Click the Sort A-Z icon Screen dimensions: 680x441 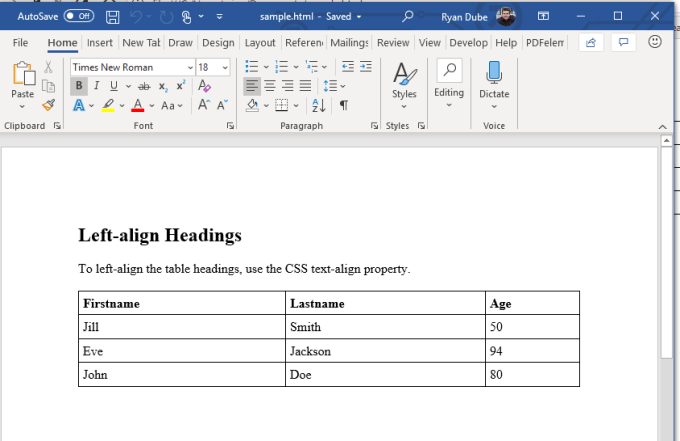point(319,105)
